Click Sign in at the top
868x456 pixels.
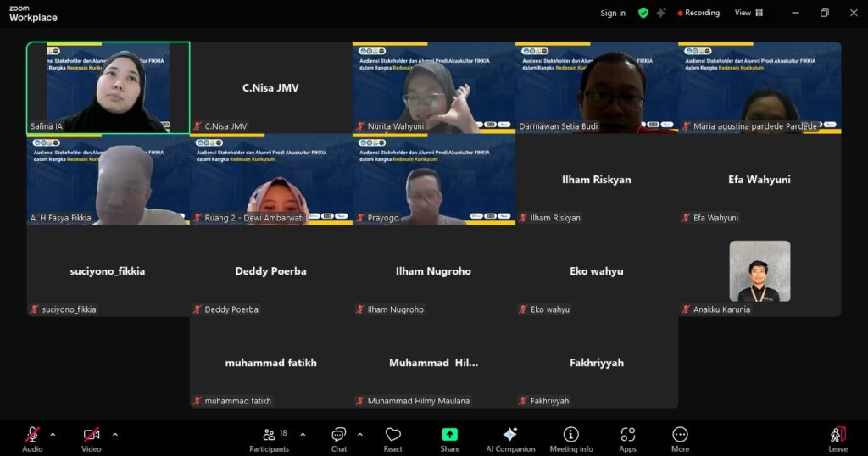pyautogui.click(x=613, y=13)
